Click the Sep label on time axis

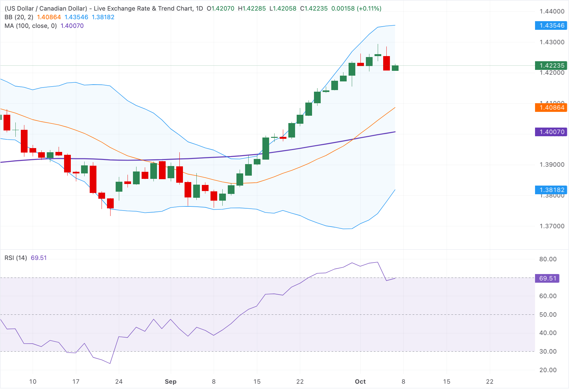click(x=170, y=381)
